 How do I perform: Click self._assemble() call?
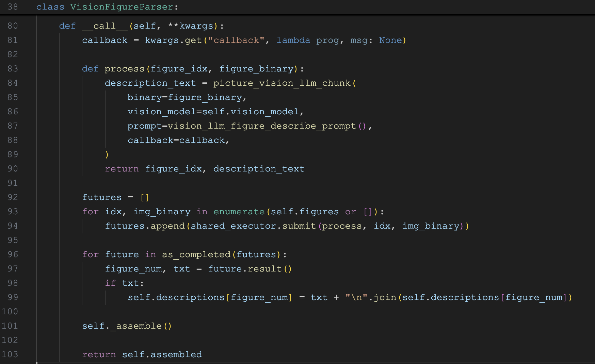click(127, 326)
